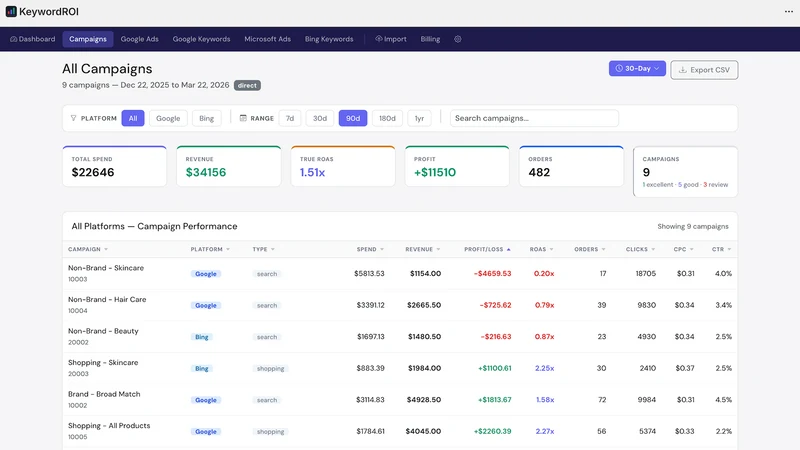The width and height of the screenshot is (800, 450).
Task: Sort by Orders column
Action: [590, 249]
